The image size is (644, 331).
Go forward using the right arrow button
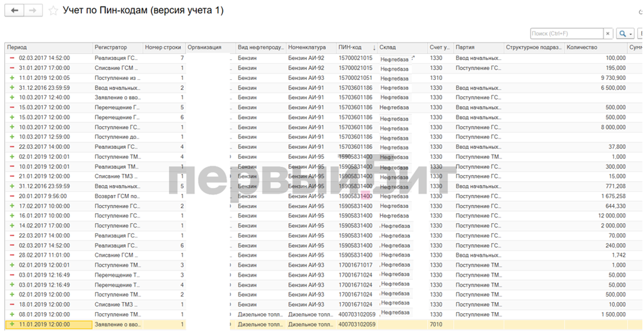33,11
